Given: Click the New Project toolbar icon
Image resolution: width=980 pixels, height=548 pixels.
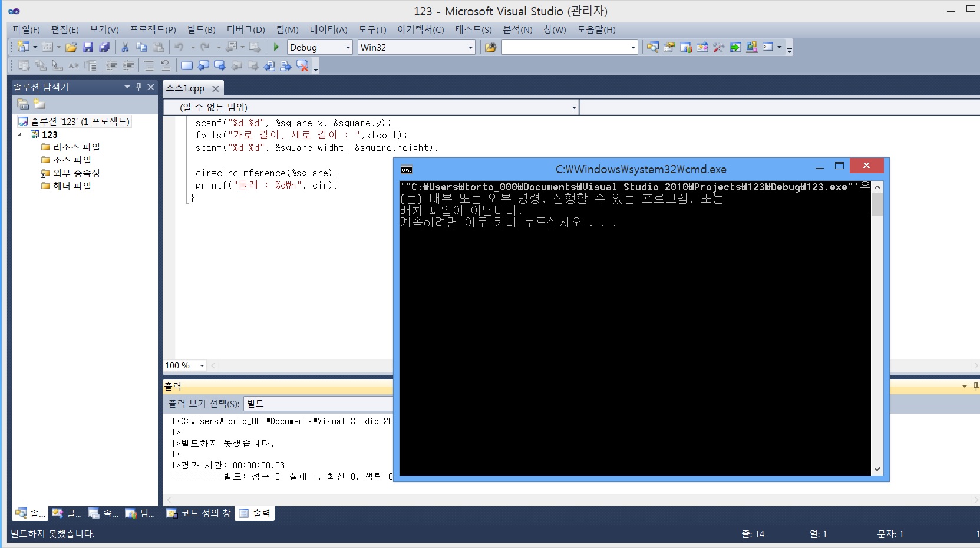Looking at the screenshot, I should click(x=24, y=47).
